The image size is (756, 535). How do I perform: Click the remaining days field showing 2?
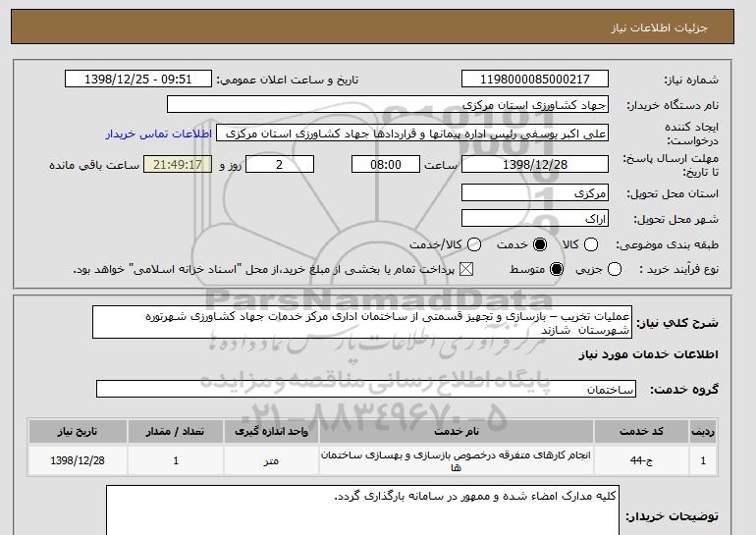[280, 164]
